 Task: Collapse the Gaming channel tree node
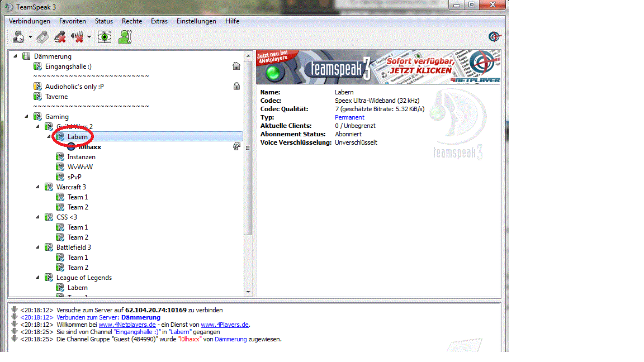pyautogui.click(x=26, y=117)
